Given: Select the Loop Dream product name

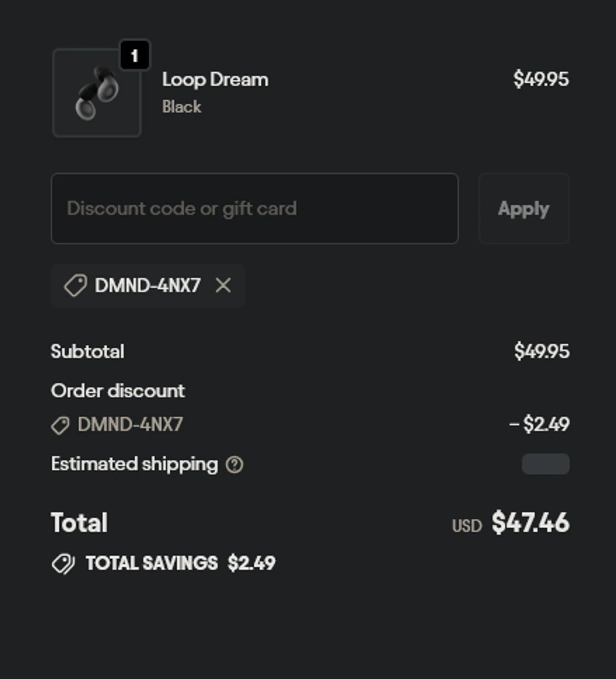Looking at the screenshot, I should [x=215, y=80].
